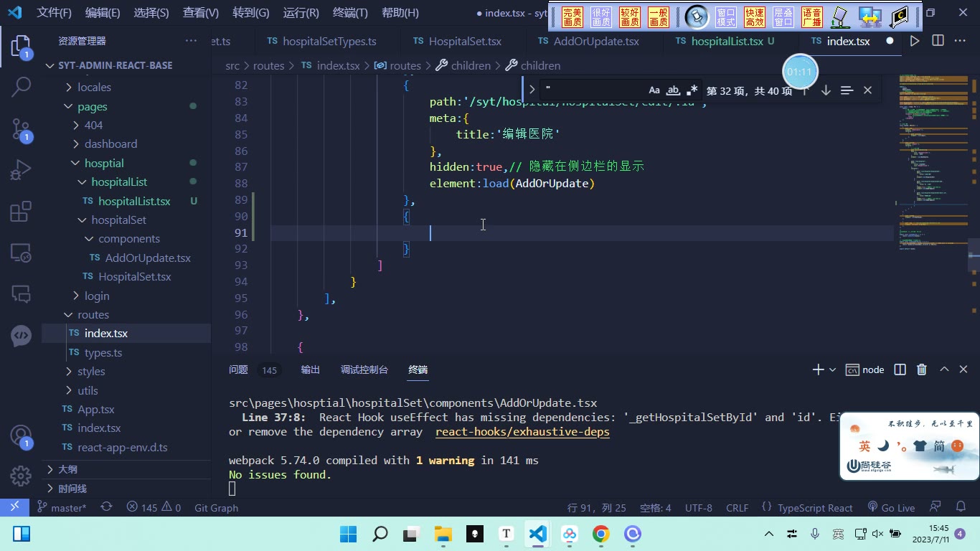Open Google Chrome from the taskbar
The height and width of the screenshot is (551, 980).
click(601, 534)
